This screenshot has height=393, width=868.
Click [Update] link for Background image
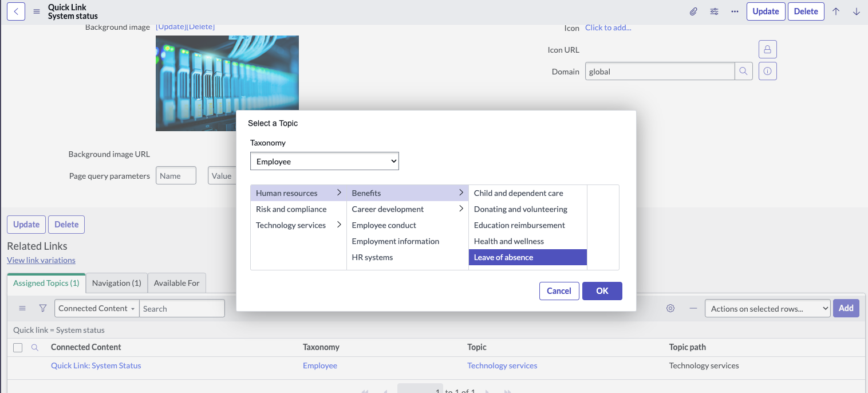(x=171, y=27)
